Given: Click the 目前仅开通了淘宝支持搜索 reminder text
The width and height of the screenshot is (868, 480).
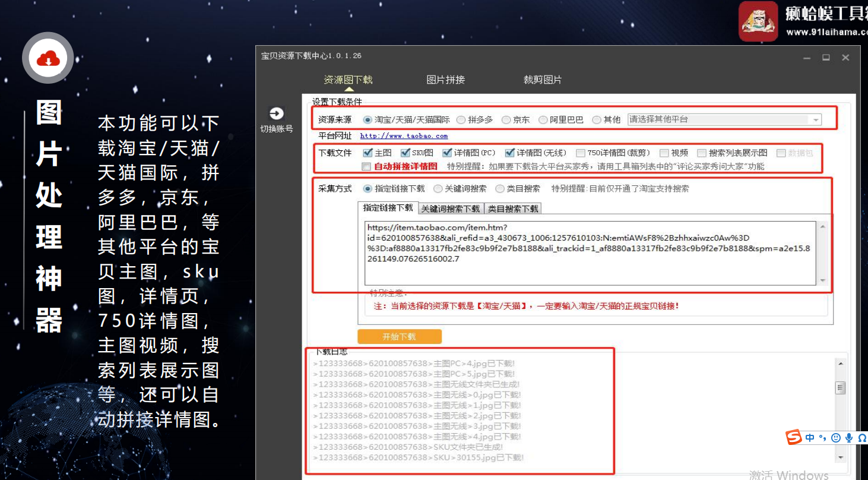Looking at the screenshot, I should coord(620,188).
